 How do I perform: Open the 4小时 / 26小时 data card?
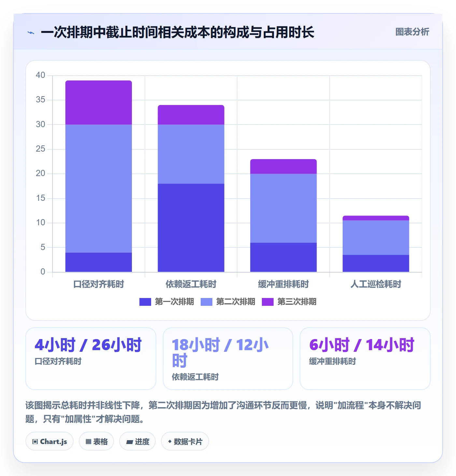point(91,359)
